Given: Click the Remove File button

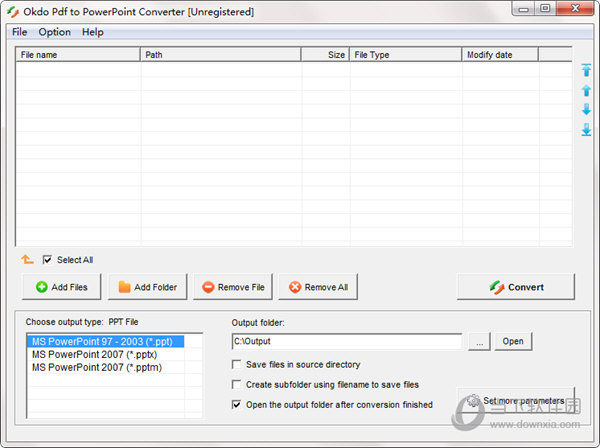Looking at the screenshot, I should (233, 287).
